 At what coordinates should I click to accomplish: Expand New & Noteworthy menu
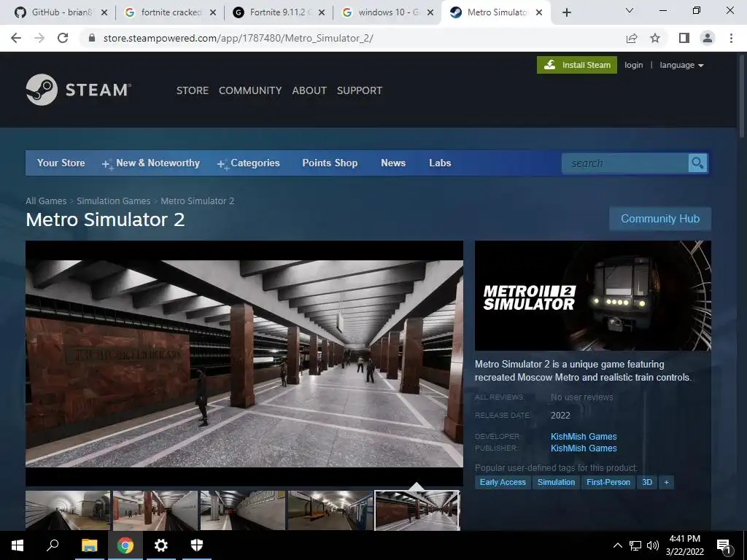152,163
